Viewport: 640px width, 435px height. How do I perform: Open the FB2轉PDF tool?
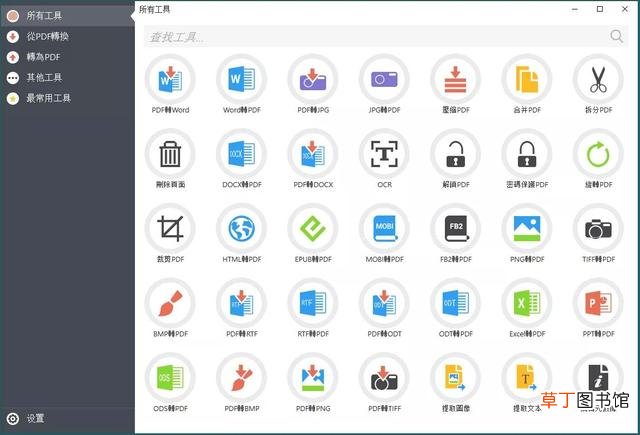(456, 229)
